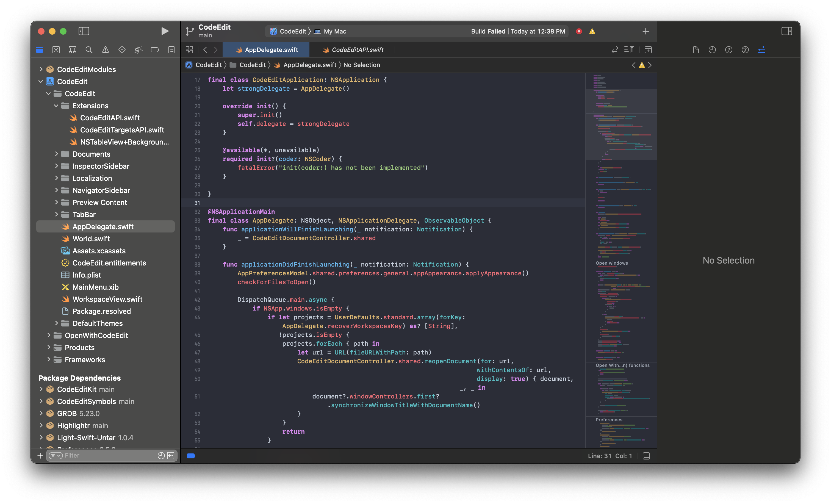Open the Quick Help inspector

point(729,50)
